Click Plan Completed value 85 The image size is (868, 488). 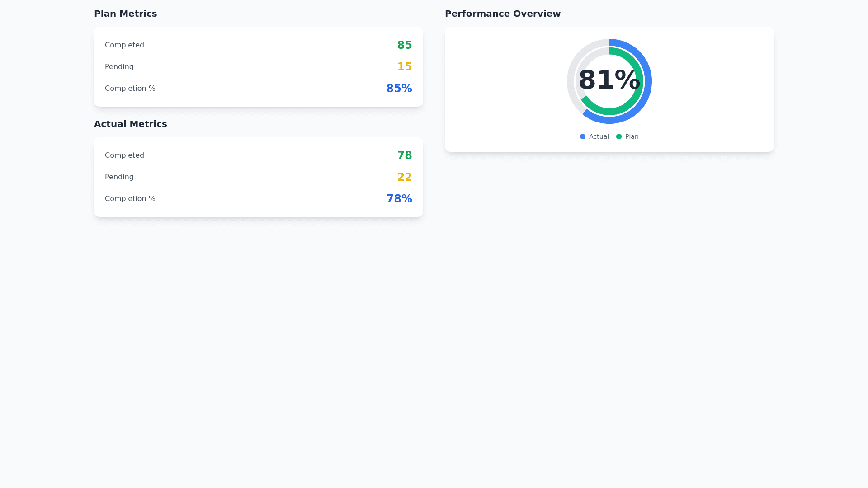tap(404, 45)
